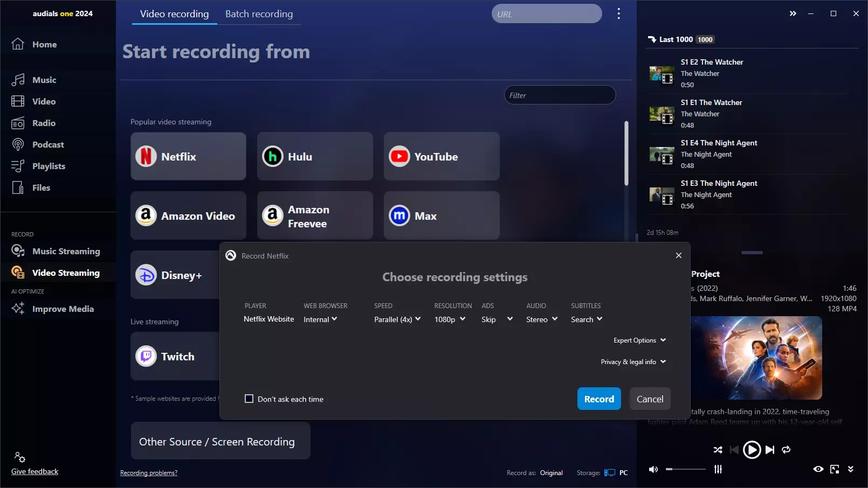Click the Disney+ streaming tile

(x=175, y=275)
